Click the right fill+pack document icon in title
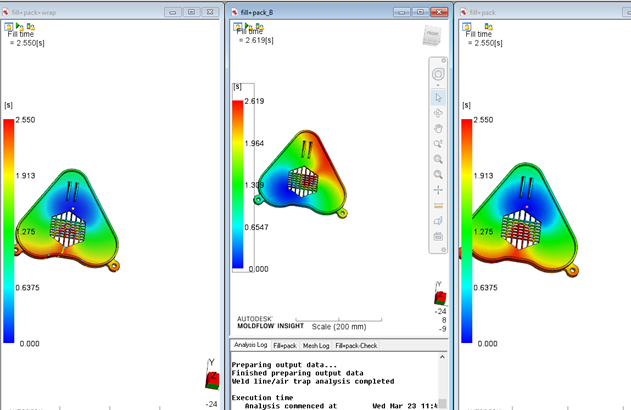The width and height of the screenshot is (631, 410). tap(464, 12)
